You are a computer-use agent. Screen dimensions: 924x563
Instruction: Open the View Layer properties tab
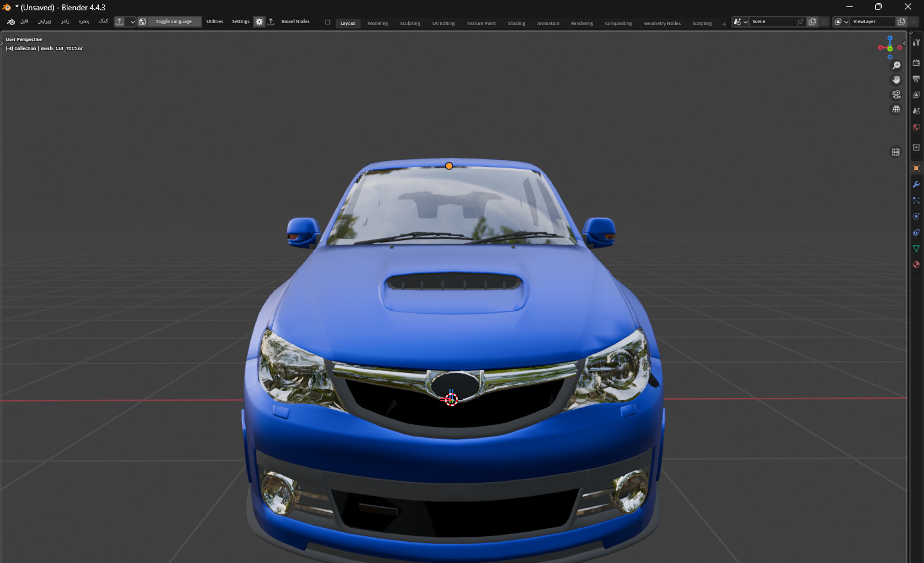[x=916, y=95]
